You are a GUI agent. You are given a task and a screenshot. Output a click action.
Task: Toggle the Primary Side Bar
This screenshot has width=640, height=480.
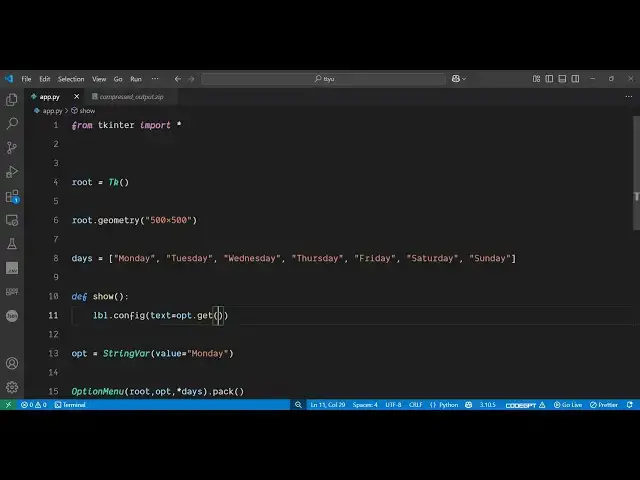click(549, 79)
